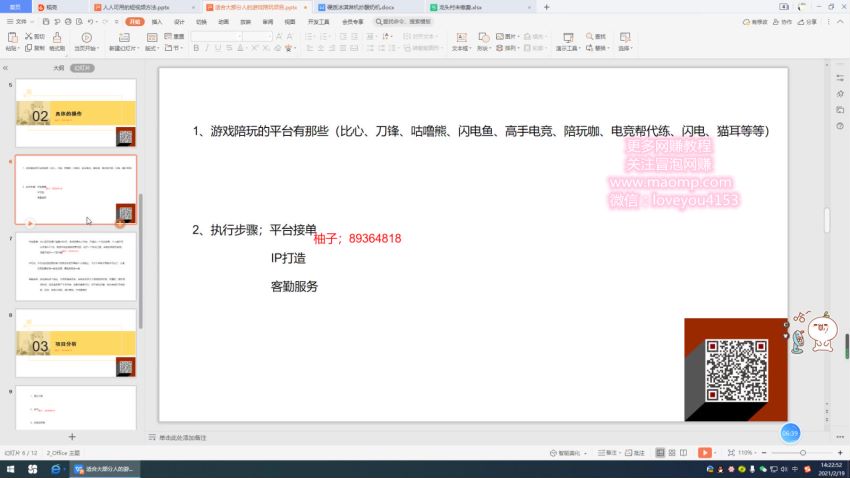Insert a Text Box via ribbon icon

point(461,37)
